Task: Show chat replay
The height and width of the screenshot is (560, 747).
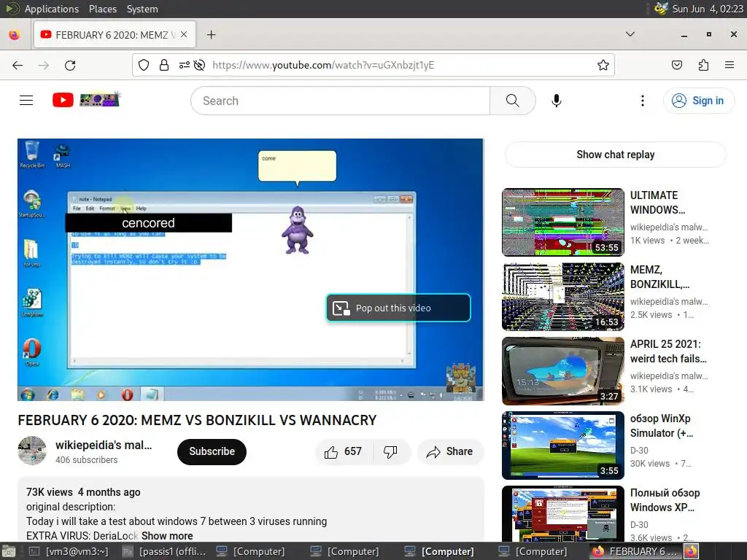Action: [x=615, y=155]
